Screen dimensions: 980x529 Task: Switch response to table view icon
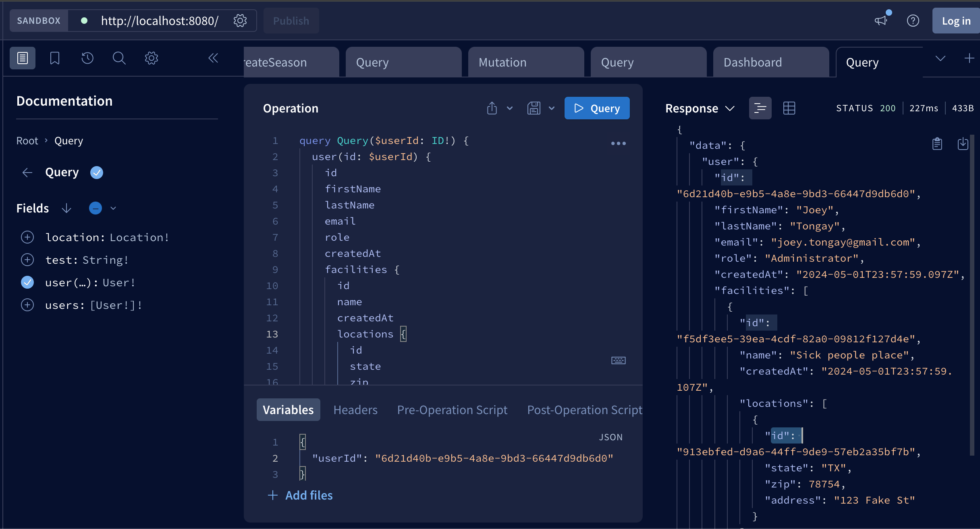(789, 108)
